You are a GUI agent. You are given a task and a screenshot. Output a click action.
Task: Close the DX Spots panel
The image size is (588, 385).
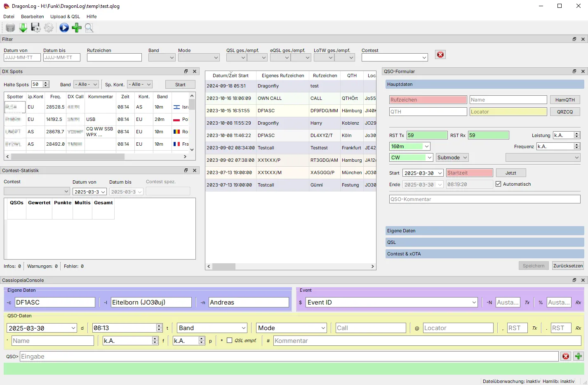pos(195,71)
